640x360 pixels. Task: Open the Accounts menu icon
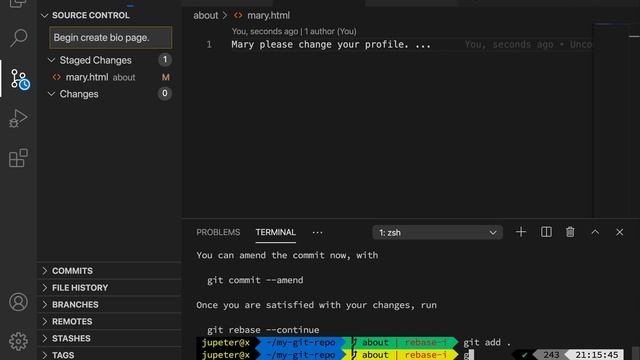18,302
